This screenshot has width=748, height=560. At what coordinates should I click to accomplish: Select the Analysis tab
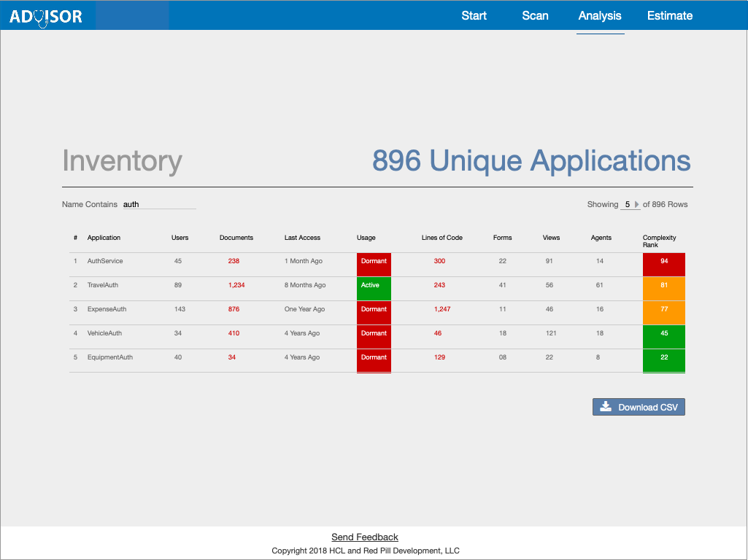600,15
